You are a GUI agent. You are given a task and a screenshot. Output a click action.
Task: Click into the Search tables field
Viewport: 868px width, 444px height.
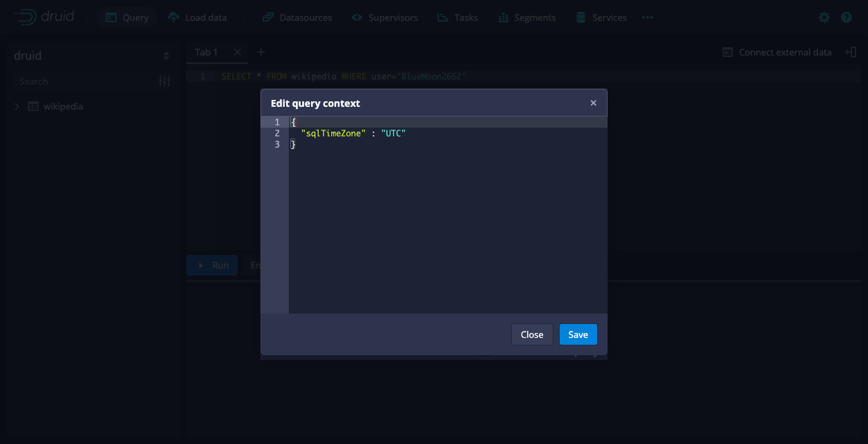pos(83,81)
